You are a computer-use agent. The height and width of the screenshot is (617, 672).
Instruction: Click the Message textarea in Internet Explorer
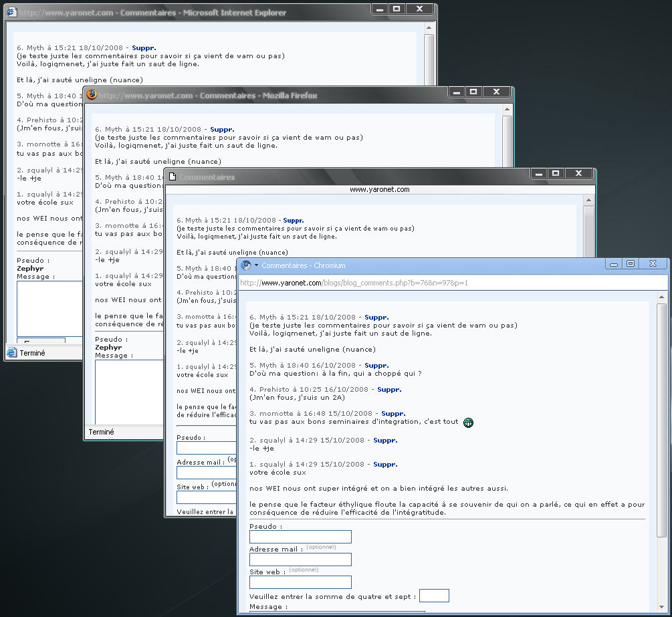click(49, 307)
